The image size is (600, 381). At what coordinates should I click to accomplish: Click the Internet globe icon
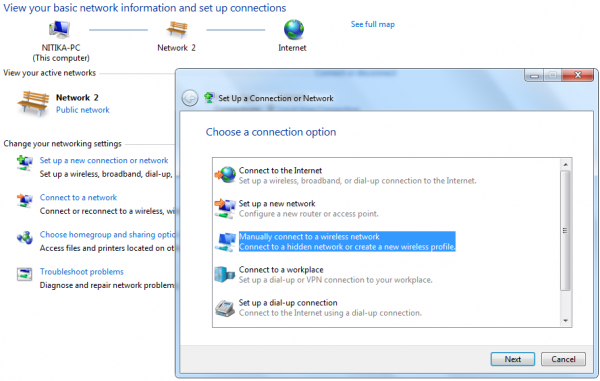(293, 29)
